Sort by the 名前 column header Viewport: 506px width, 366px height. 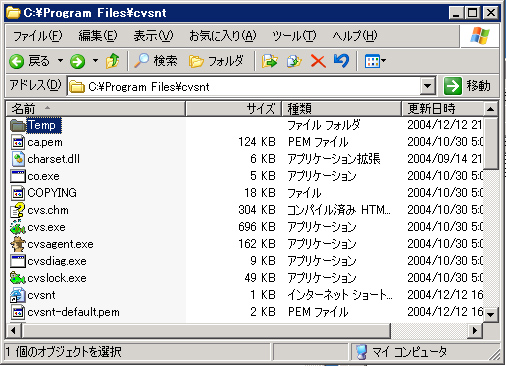96,109
